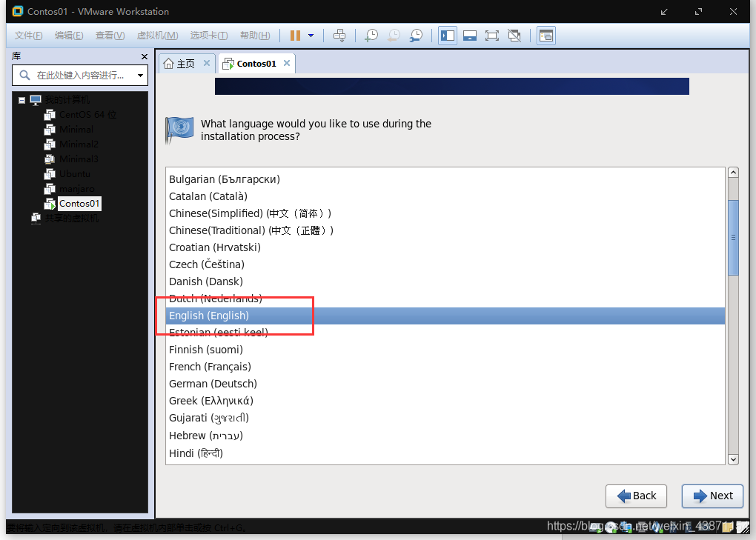Close the 主页 tab
The image size is (756, 540).
tap(206, 63)
